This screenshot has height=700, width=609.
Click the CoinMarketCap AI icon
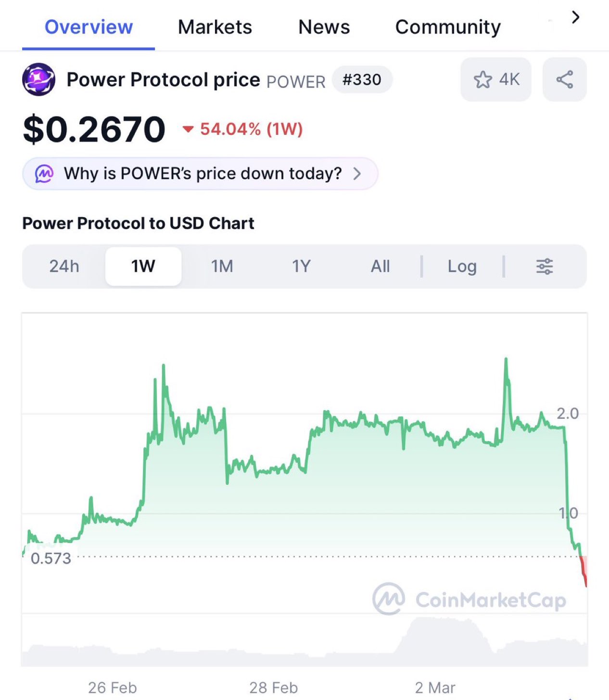click(44, 173)
